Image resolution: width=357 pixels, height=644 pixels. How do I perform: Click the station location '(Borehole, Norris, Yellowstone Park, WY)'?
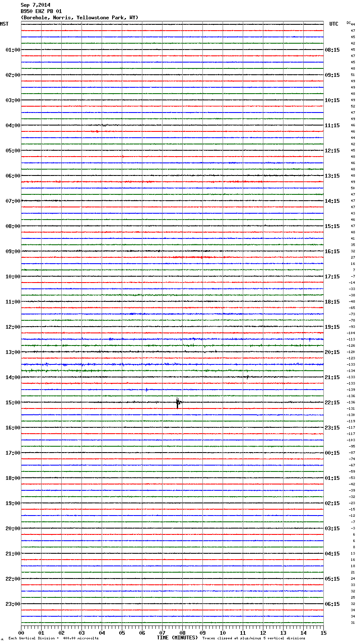pos(79,18)
